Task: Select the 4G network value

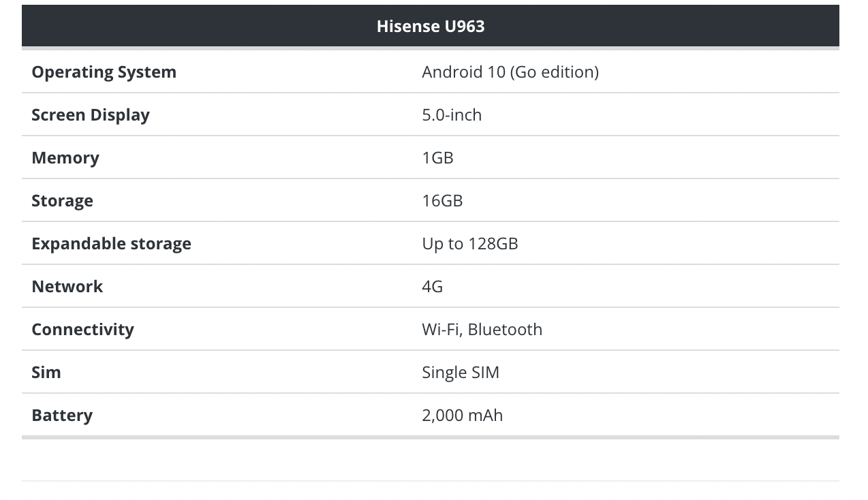Action: pos(432,287)
